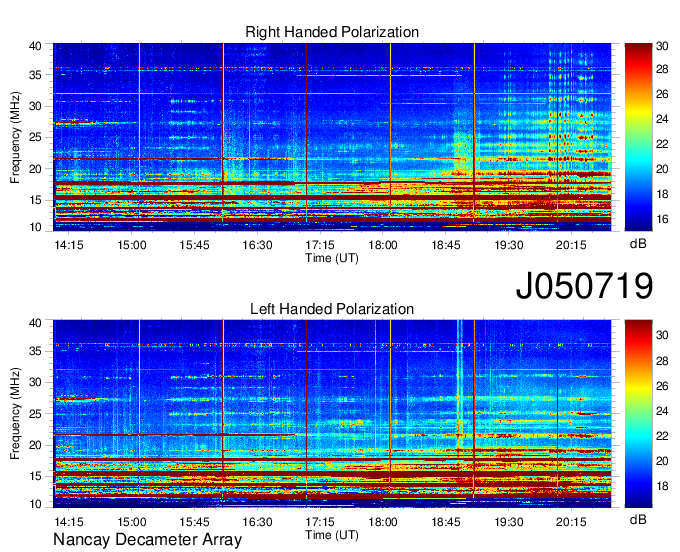Click the "15:45" time tick on the right-handed plot
This screenshot has width=680, height=552.
194,245
